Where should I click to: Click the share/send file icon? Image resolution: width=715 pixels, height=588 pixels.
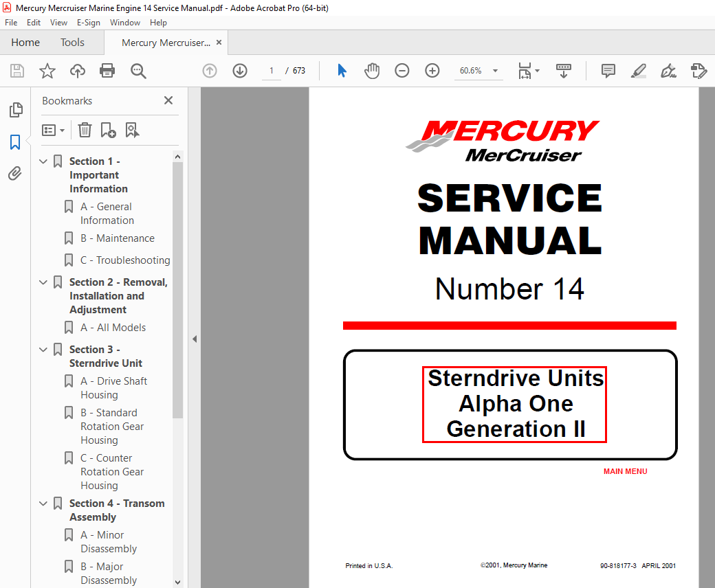[698, 71]
